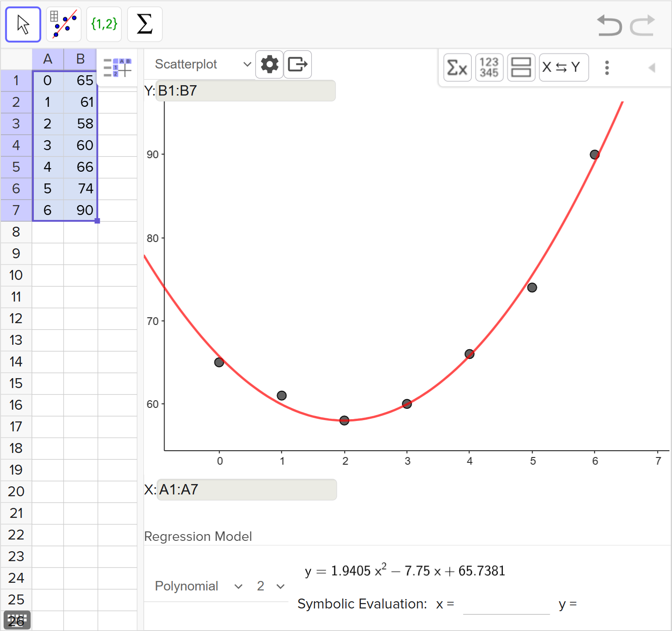This screenshot has width=672, height=631.
Task: Select cell A1 containing 0
Action: [48, 81]
